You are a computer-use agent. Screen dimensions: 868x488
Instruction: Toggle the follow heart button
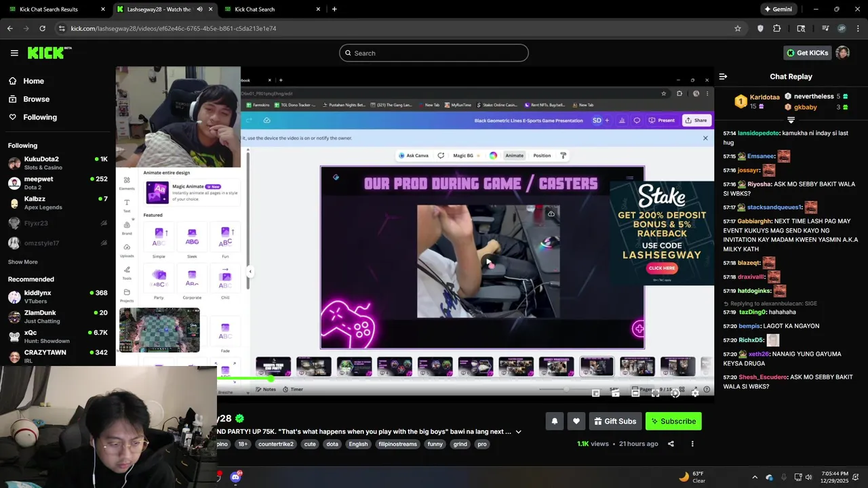point(576,421)
